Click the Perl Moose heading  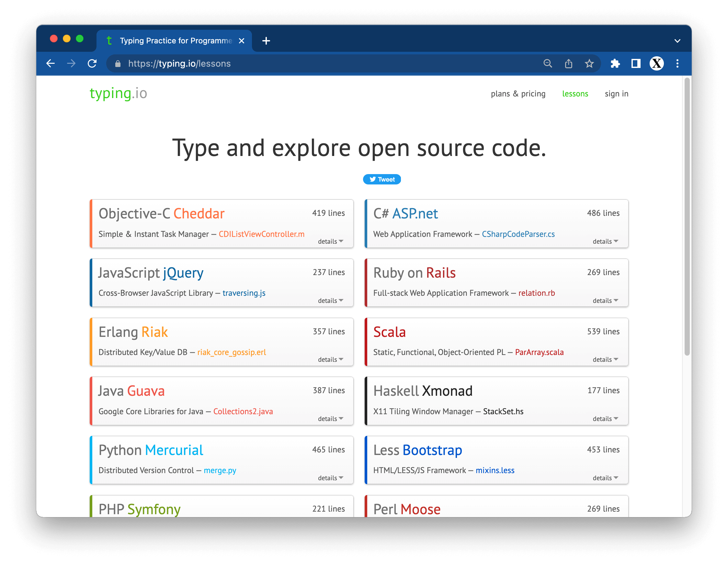point(407,509)
